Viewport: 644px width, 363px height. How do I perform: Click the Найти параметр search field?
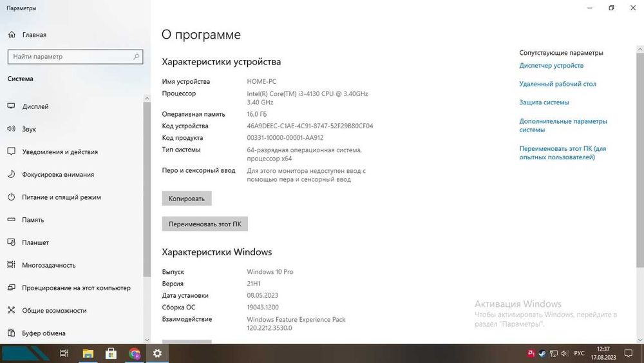pos(75,57)
